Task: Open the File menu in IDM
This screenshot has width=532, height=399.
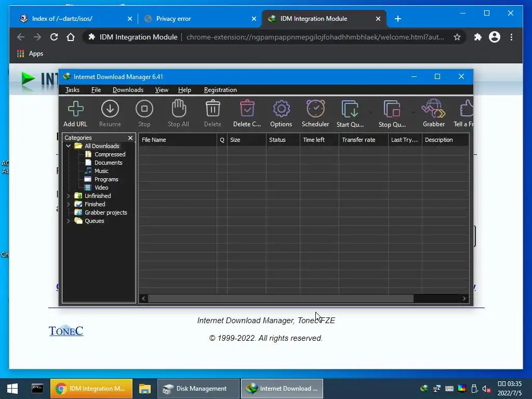Action: pos(96,90)
